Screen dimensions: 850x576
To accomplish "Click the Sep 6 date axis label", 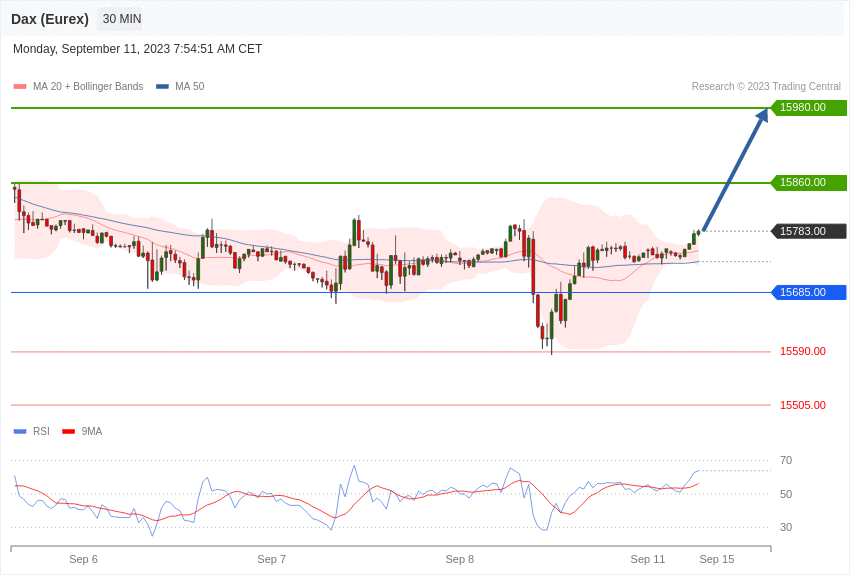I will 83,559.
